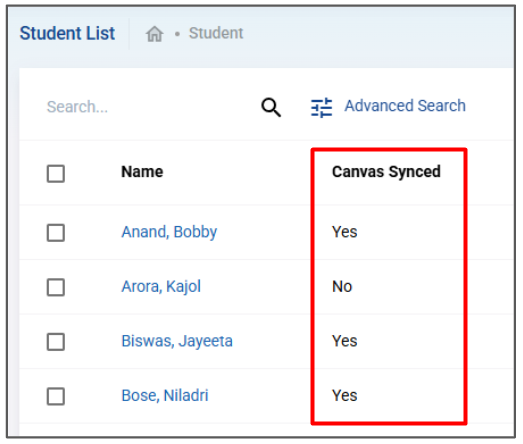Open student record Arora, Kajol

(x=161, y=287)
